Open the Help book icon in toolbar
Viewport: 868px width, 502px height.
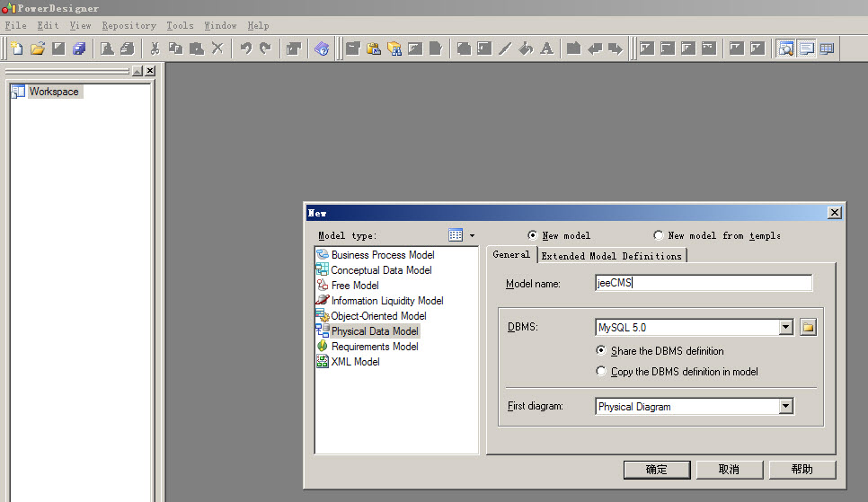(322, 48)
